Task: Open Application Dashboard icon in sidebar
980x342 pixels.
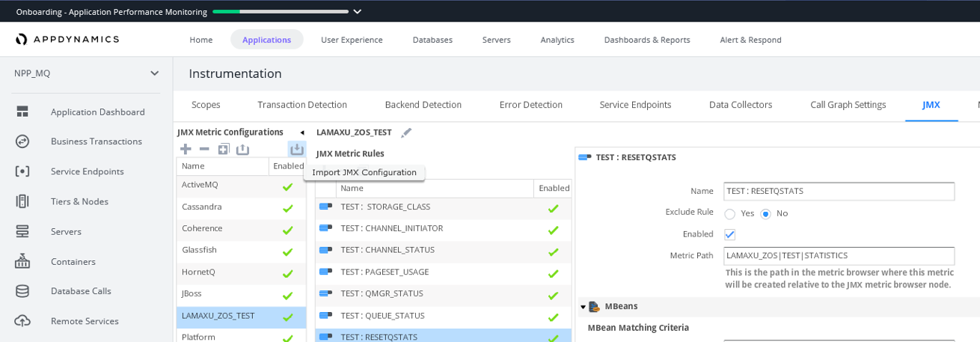Action: click(x=22, y=112)
